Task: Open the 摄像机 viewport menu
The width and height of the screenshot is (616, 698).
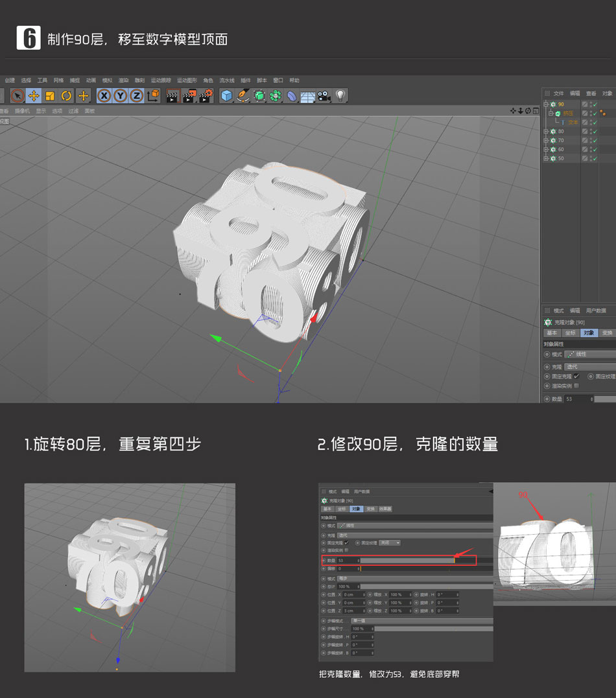Action: tap(22, 111)
